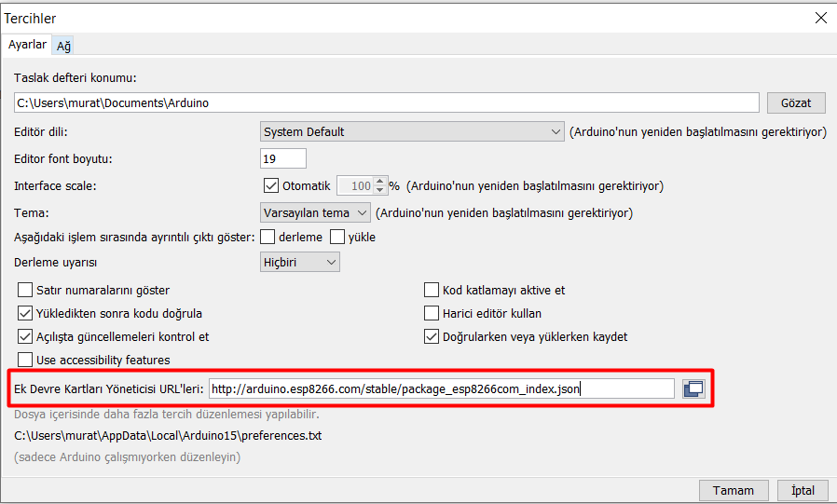Toggle the Otomatik interface scale checkbox

click(x=270, y=185)
